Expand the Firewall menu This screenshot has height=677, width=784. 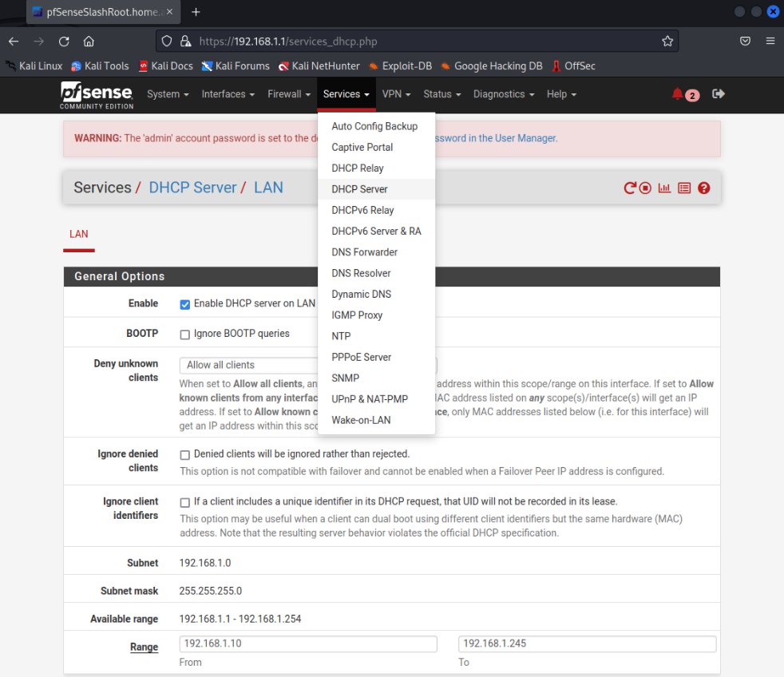tap(289, 94)
